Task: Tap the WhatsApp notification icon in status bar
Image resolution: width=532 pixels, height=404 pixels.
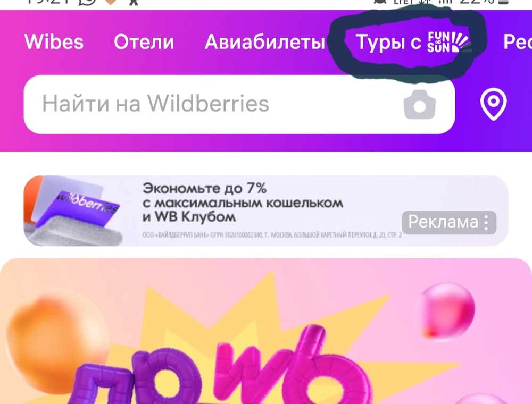Action: (88, 2)
